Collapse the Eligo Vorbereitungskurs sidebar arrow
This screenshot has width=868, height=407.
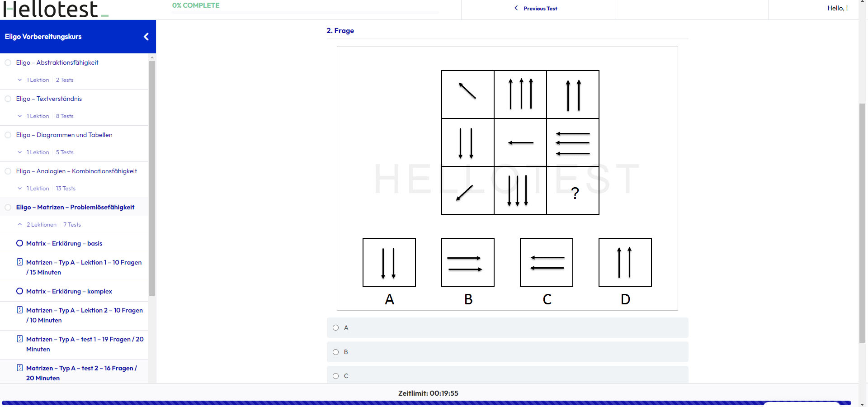[146, 37]
